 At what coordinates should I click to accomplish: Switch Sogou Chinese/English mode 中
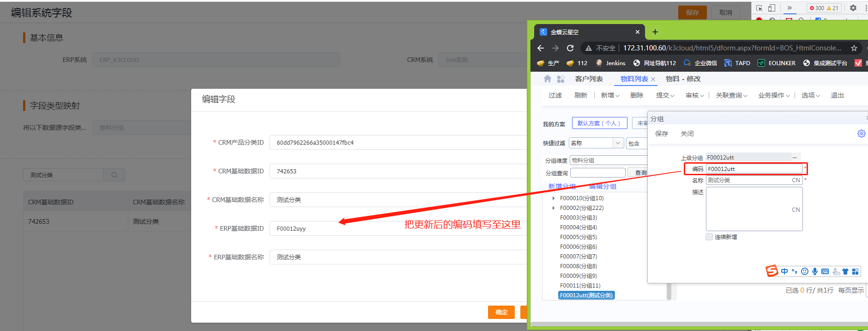tap(784, 271)
